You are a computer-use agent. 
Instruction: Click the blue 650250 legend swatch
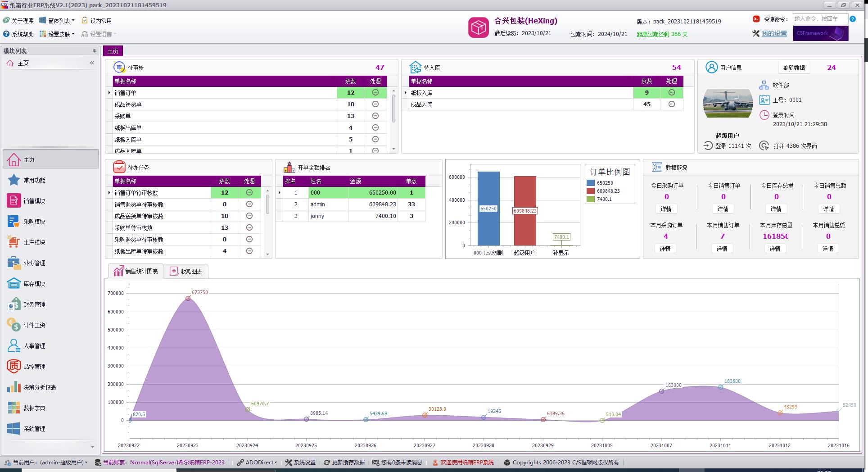pos(591,183)
